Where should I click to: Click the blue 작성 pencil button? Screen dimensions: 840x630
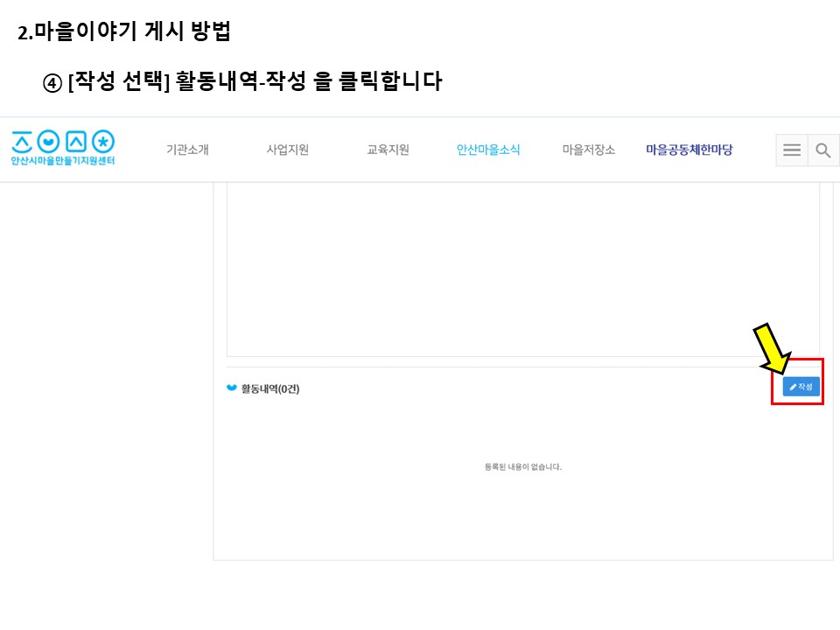[x=801, y=387]
